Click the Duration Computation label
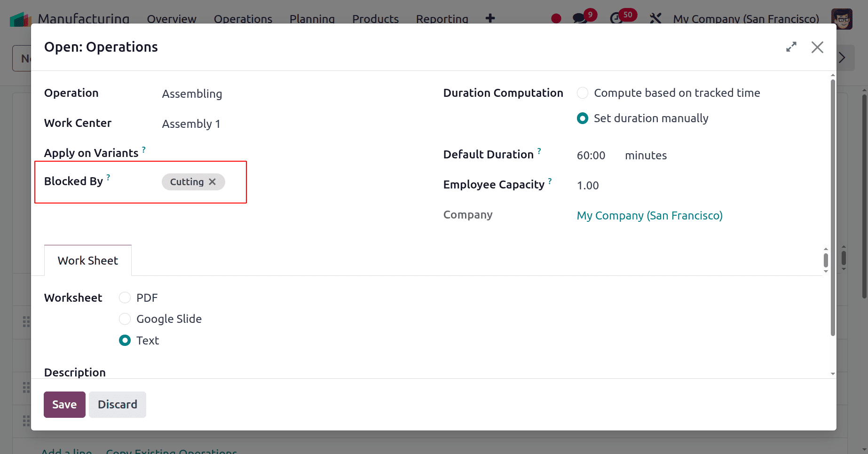 pyautogui.click(x=503, y=93)
